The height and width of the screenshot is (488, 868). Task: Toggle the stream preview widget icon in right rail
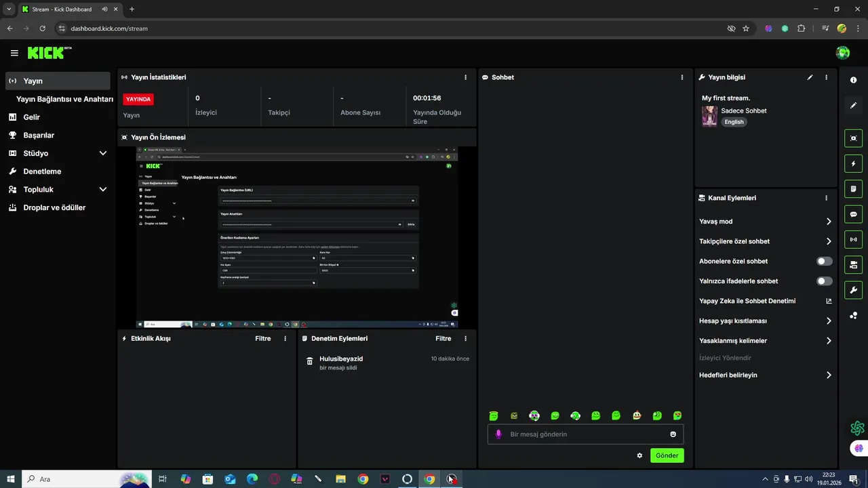(854, 138)
